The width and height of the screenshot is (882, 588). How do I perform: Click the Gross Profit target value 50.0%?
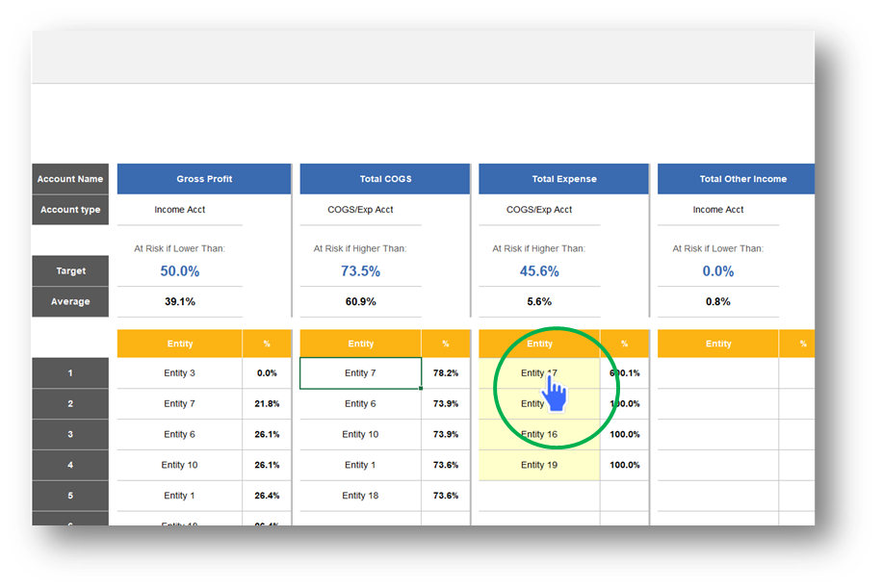tap(179, 271)
